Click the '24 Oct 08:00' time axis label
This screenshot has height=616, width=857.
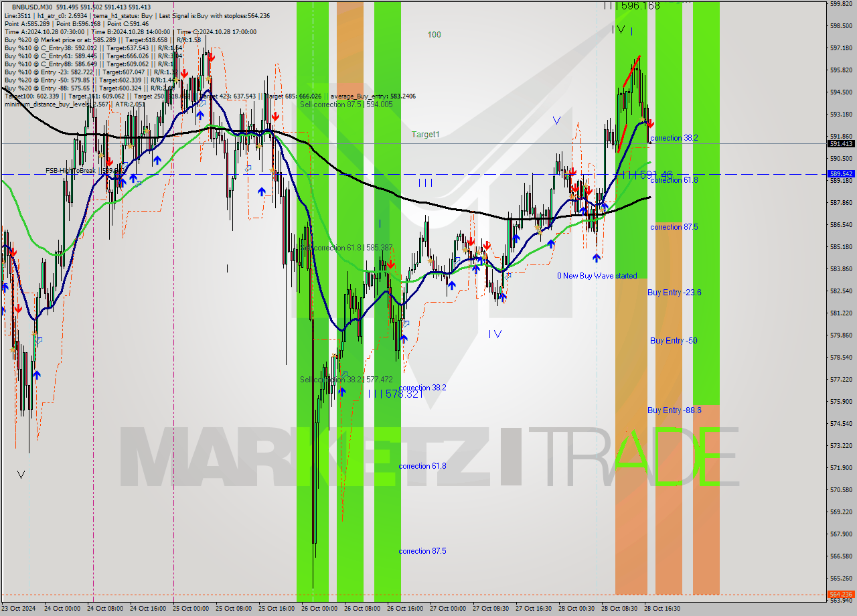(105, 609)
